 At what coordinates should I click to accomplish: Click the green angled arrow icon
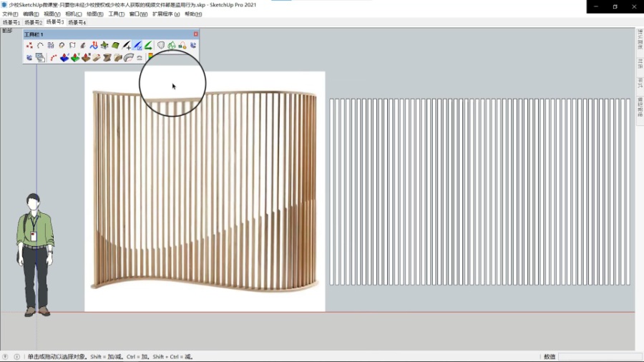(x=148, y=46)
